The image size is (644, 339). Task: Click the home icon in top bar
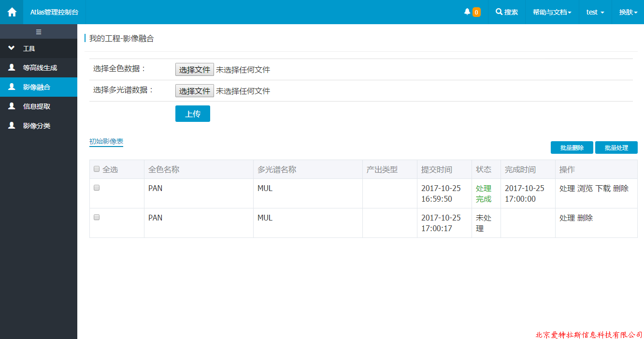click(x=12, y=12)
